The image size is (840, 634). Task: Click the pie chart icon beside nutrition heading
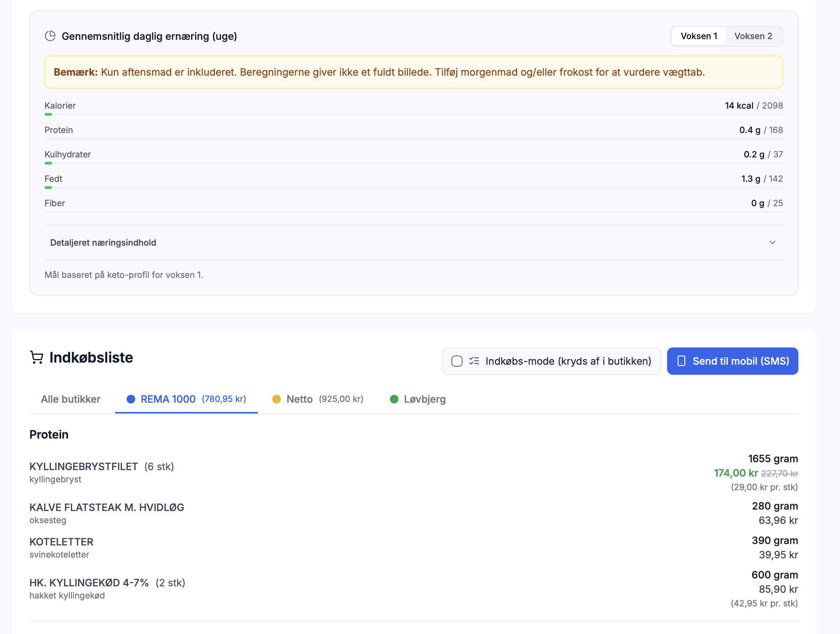[50, 36]
